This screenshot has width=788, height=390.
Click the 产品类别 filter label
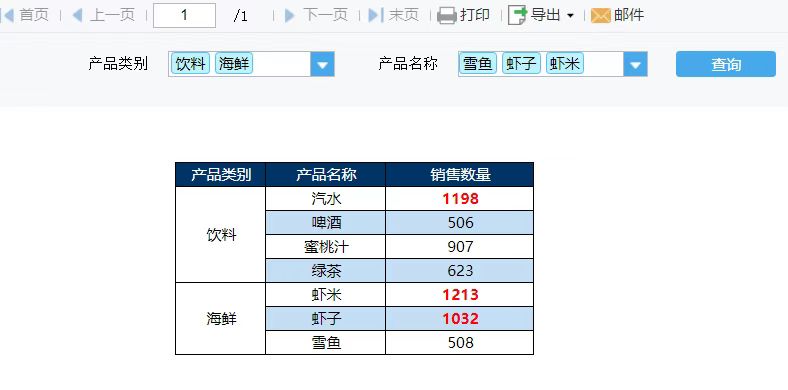click(118, 64)
